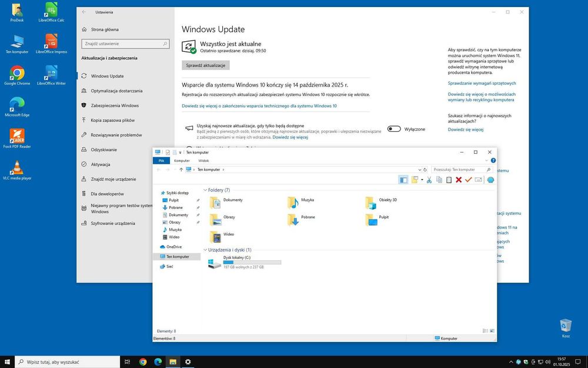Click the Google Chrome icon on the taskbar

click(x=143, y=362)
